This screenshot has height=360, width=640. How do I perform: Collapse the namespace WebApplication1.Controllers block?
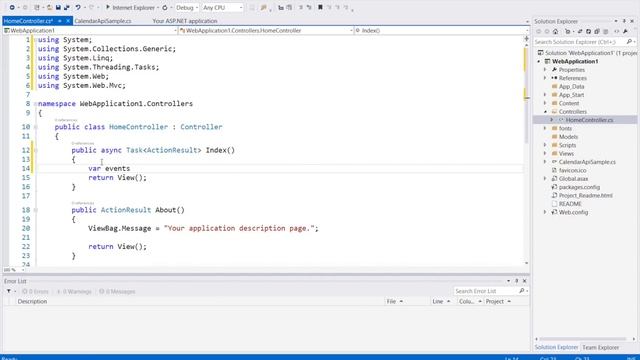pyautogui.click(x=36, y=104)
